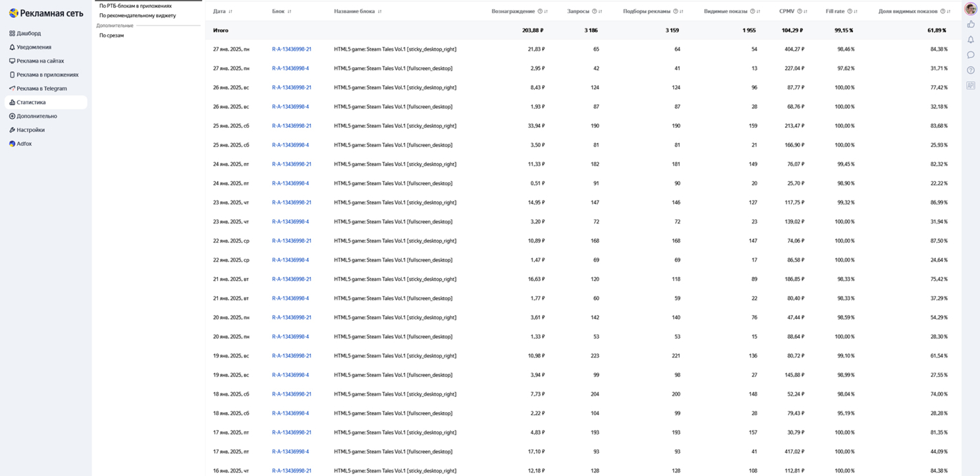Screen dimensions: 980x476
Task: Show the help tooltip for Fill rate
Action: [850, 11]
